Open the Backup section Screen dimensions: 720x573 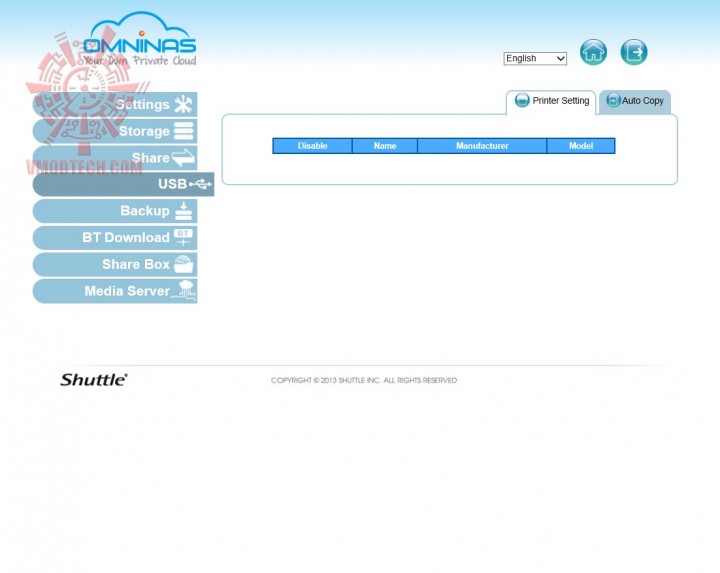tap(115, 211)
